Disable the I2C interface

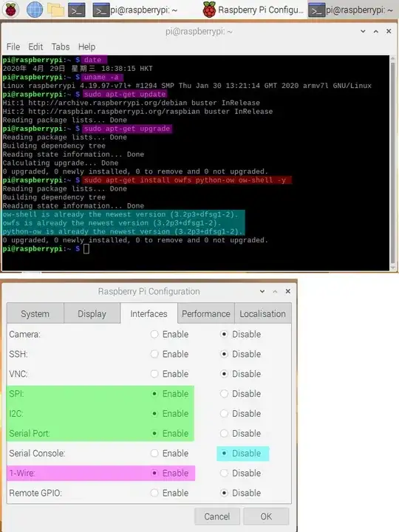click(x=241, y=414)
